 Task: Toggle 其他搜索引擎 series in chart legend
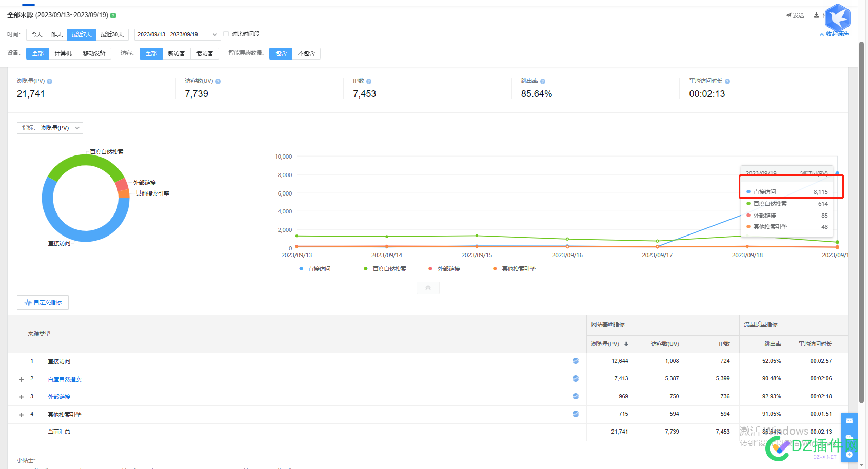[x=514, y=269]
